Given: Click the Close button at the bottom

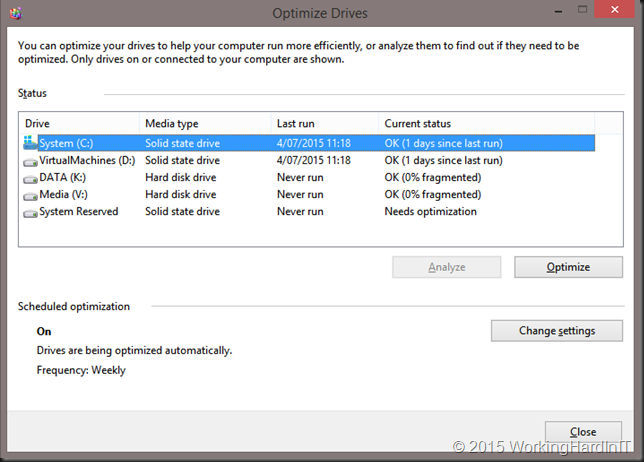Looking at the screenshot, I should (583, 432).
